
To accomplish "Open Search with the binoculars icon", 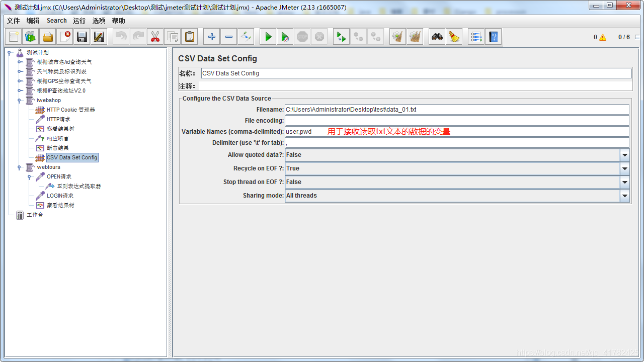I will coord(437,37).
